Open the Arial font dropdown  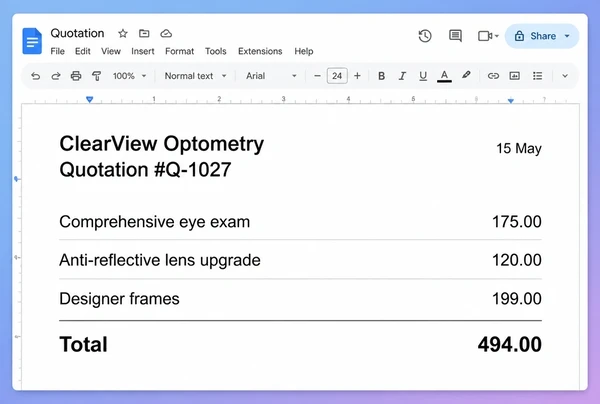coord(271,76)
